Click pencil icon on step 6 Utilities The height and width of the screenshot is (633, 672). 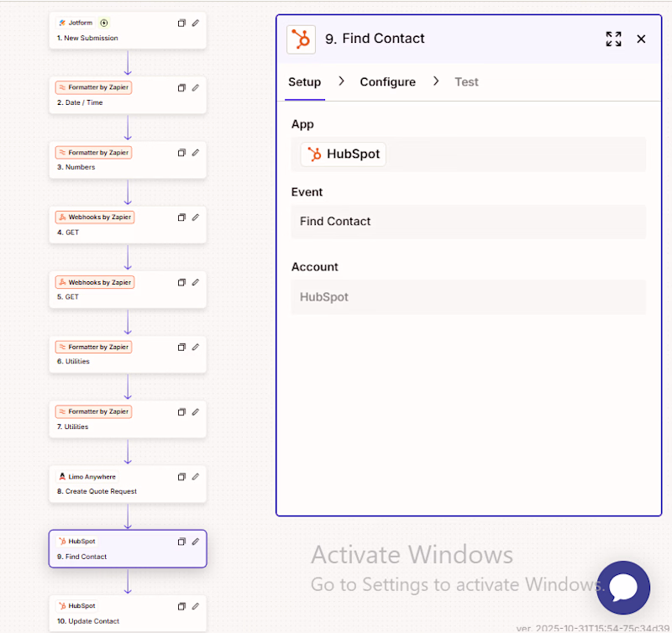(196, 348)
